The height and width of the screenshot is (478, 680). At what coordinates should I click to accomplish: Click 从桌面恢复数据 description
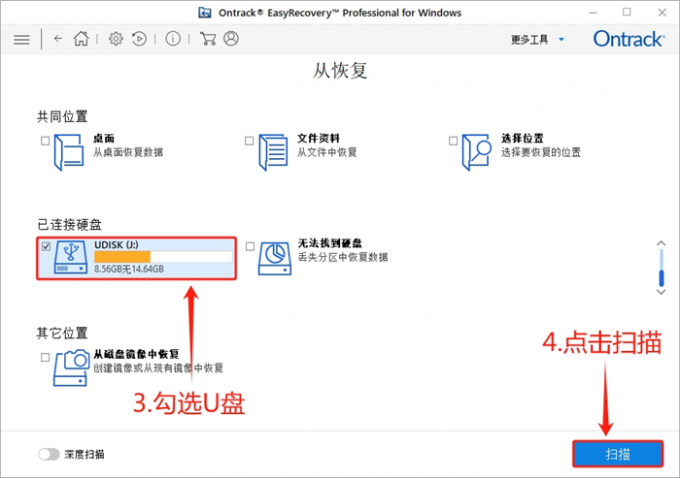tap(128, 152)
